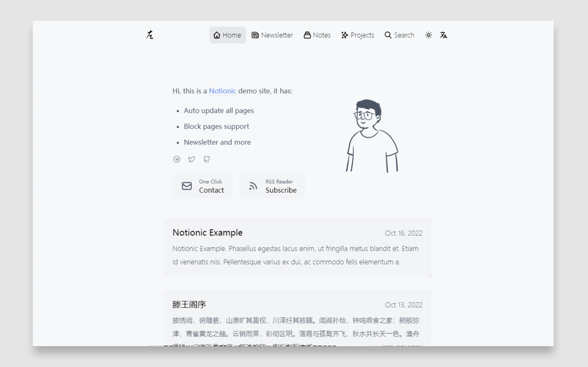
Task: Open the GitHub social icon
Action: tap(207, 159)
